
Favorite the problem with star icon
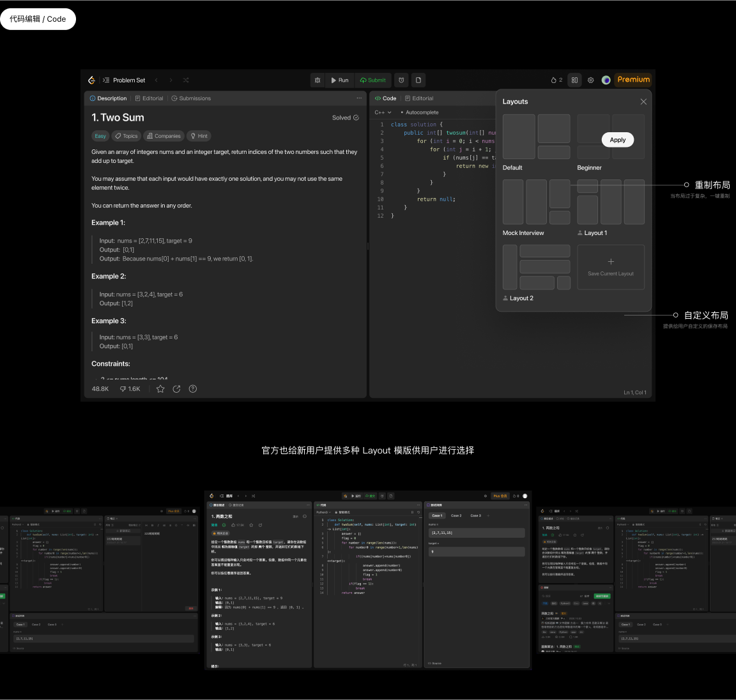coord(160,389)
